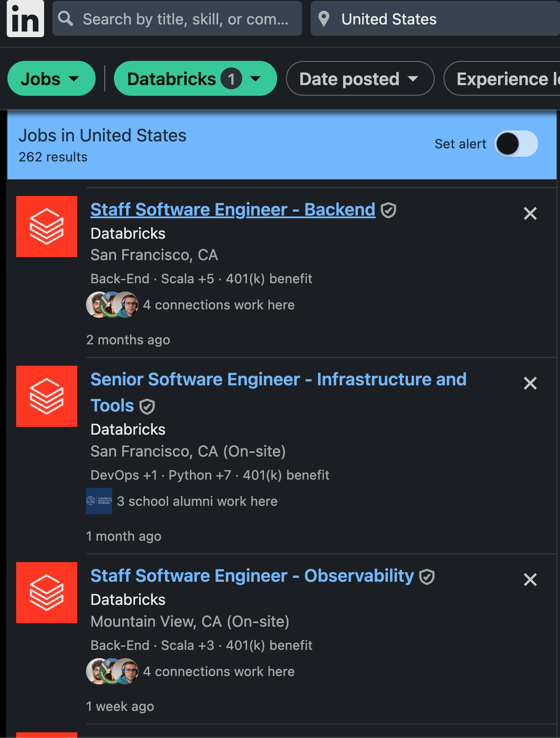Viewport: 560px width, 738px height.
Task: Click 'DevOps +1 · Python +7' skills text
Action: pyautogui.click(x=161, y=475)
